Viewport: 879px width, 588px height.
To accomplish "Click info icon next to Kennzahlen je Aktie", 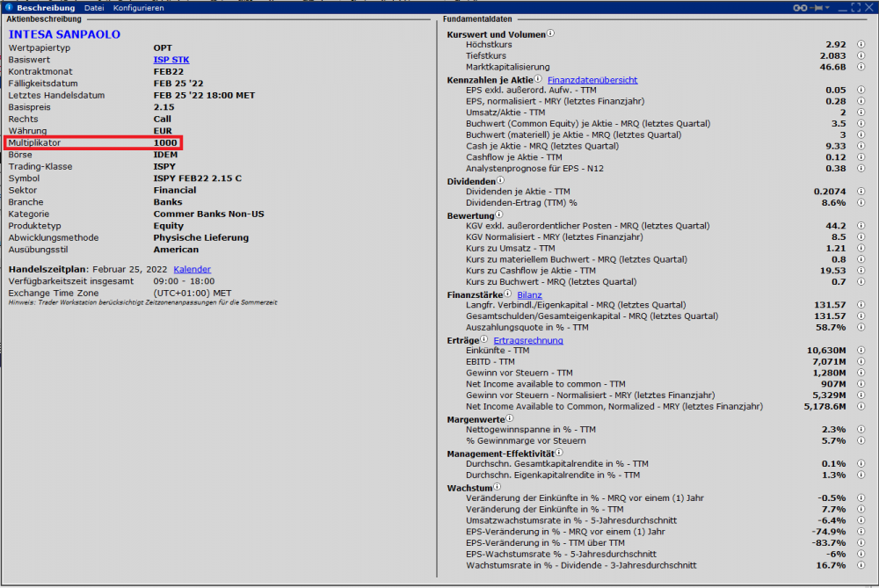I will coord(538,79).
